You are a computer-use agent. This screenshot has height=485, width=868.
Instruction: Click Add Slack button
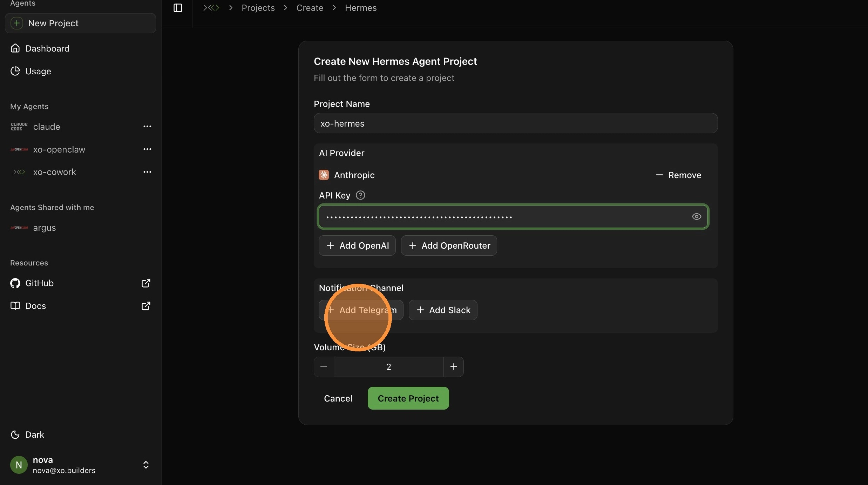pos(443,310)
